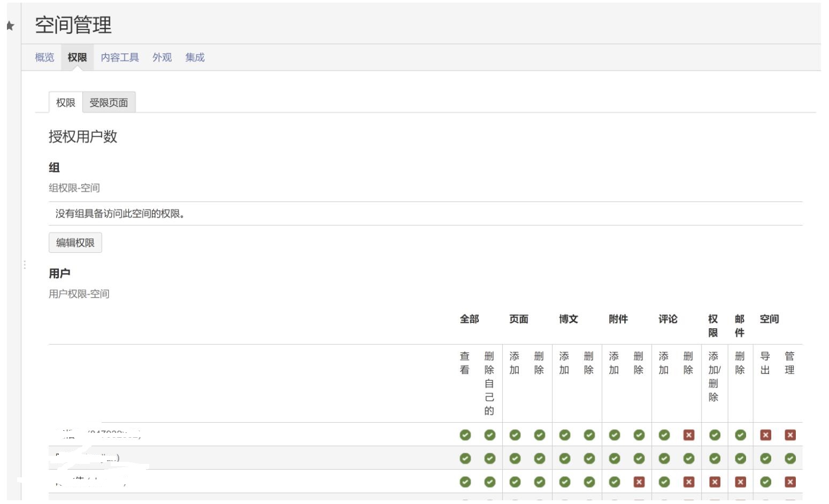The image size is (829, 504).
Task: Click the 导出 column subheader
Action: tap(765, 363)
